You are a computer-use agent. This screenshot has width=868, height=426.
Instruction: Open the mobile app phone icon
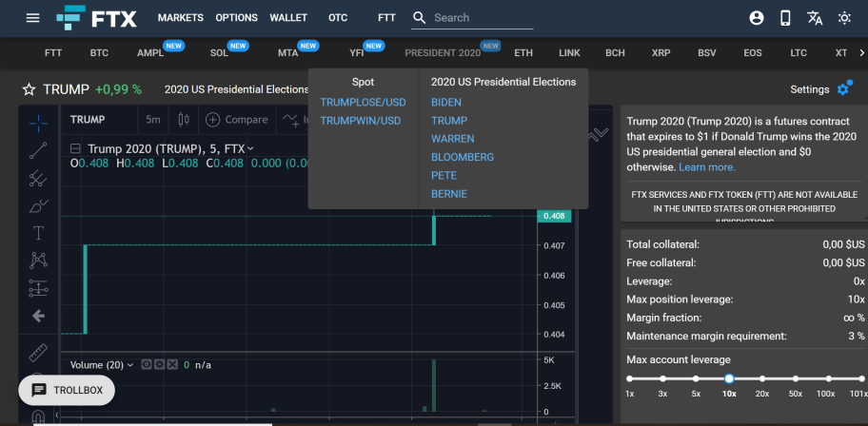[x=785, y=18]
